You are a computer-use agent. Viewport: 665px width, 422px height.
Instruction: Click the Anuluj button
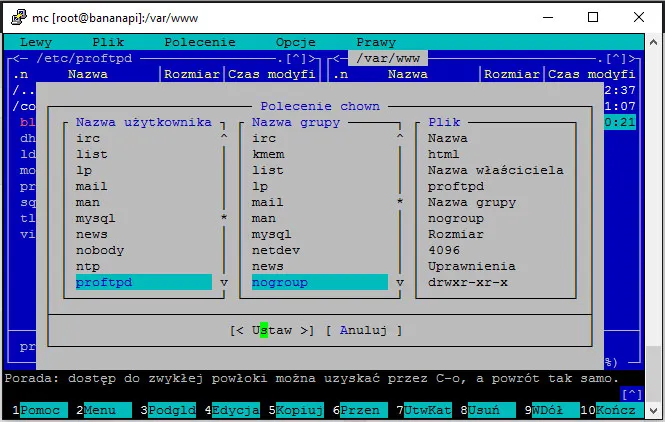click(363, 330)
